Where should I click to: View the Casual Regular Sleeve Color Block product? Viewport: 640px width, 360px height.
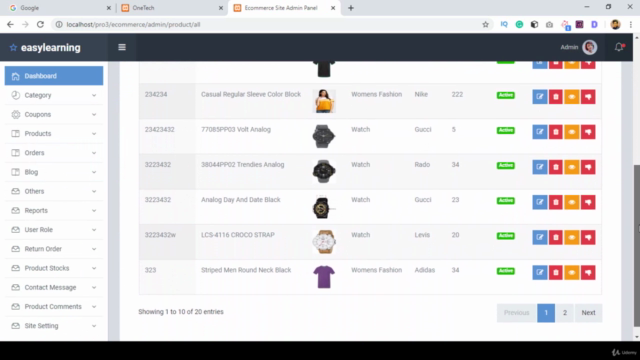point(572,97)
